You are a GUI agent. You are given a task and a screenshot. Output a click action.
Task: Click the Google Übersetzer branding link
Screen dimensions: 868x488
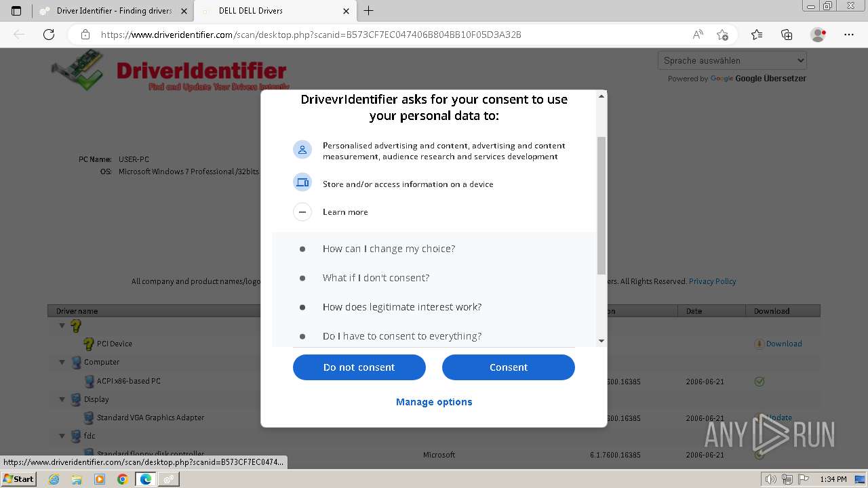click(x=758, y=79)
